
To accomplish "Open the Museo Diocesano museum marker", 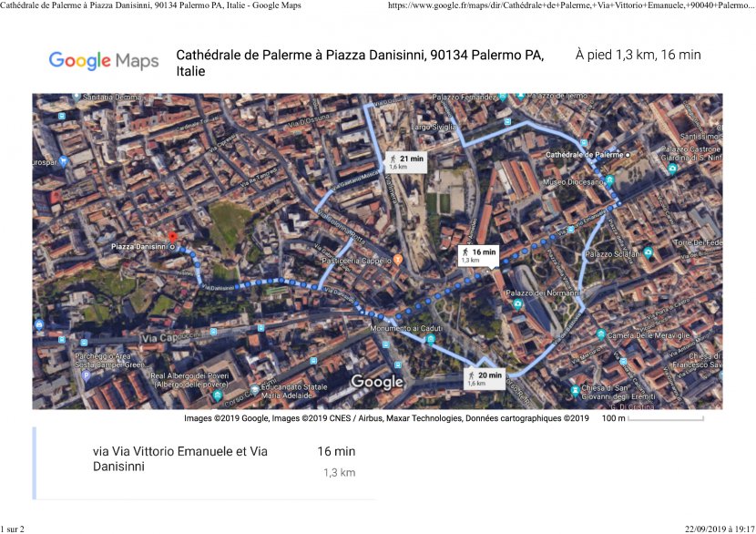I will pos(609,181).
